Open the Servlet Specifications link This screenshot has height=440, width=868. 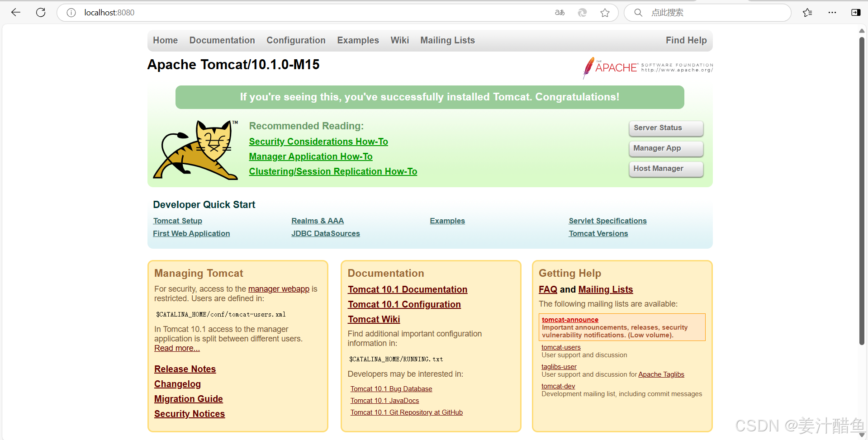[x=607, y=221]
